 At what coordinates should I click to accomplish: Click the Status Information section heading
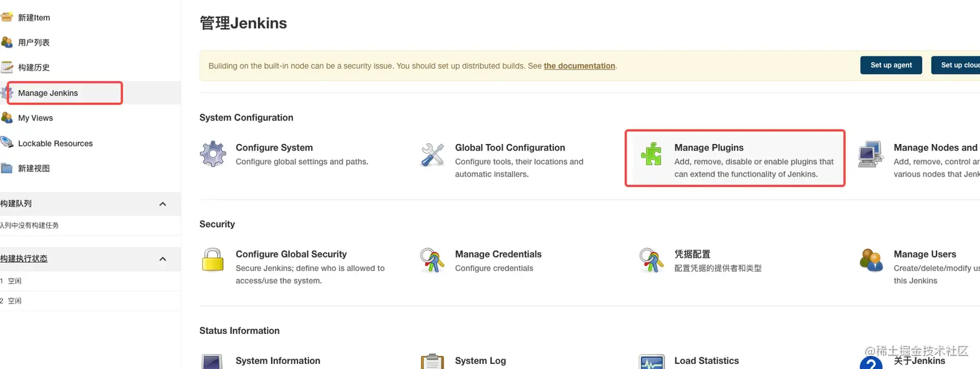(x=239, y=330)
